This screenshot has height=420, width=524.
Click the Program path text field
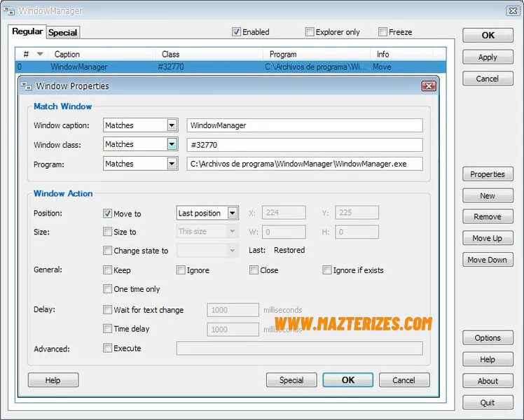(x=305, y=164)
